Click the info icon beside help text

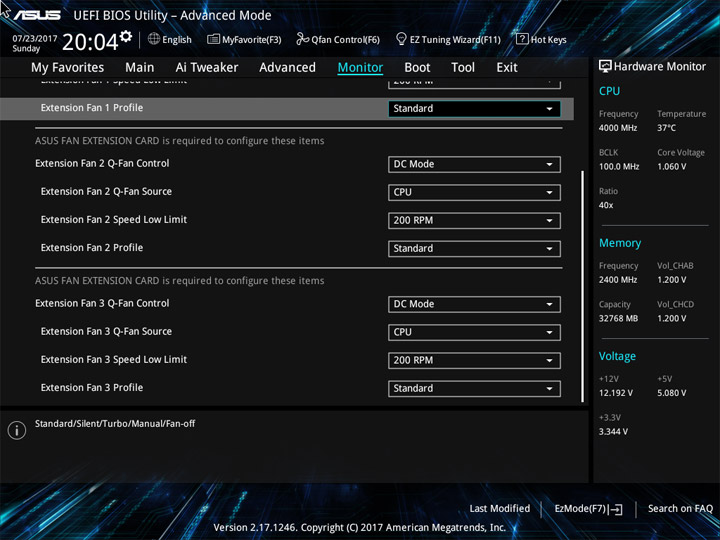pyautogui.click(x=17, y=430)
